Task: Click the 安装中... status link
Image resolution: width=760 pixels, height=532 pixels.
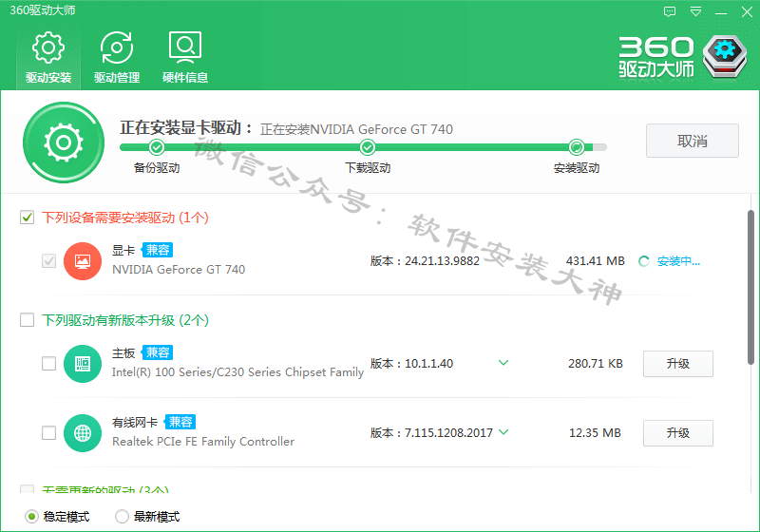Action: (678, 261)
